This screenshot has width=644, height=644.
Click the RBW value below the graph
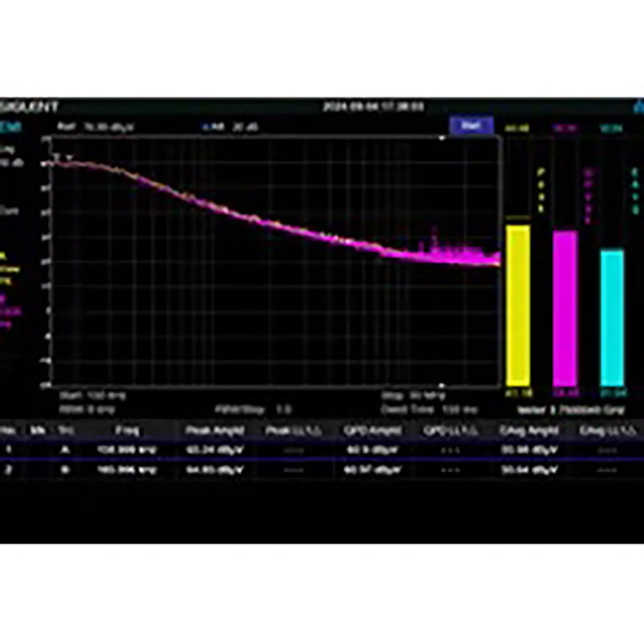[x=87, y=410]
